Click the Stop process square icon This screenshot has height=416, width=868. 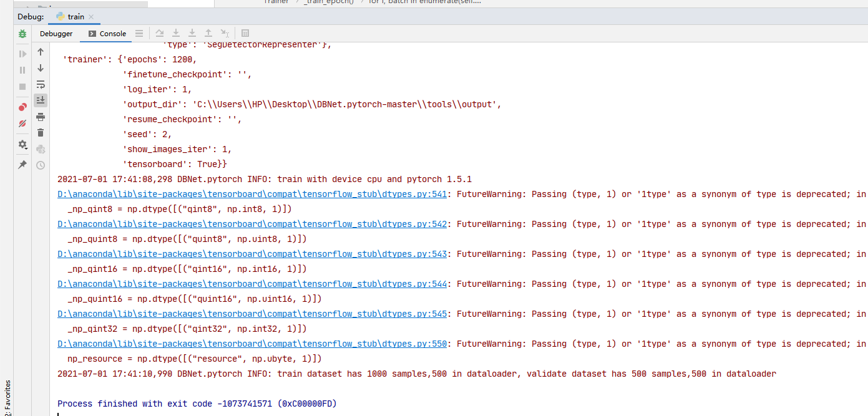coord(22,87)
